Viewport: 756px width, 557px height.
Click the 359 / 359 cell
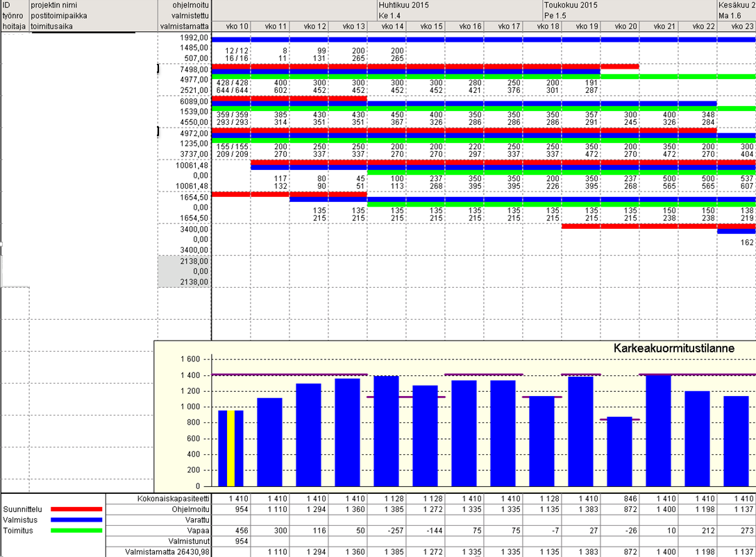[233, 114]
